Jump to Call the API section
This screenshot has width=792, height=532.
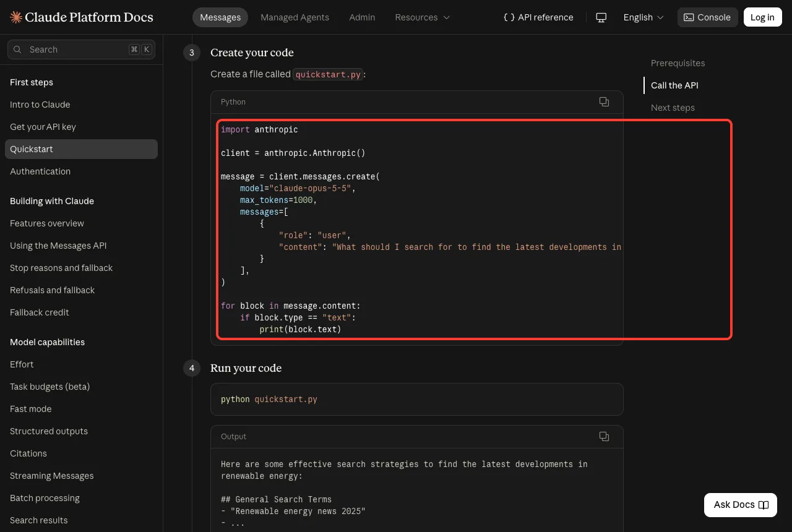(x=674, y=85)
